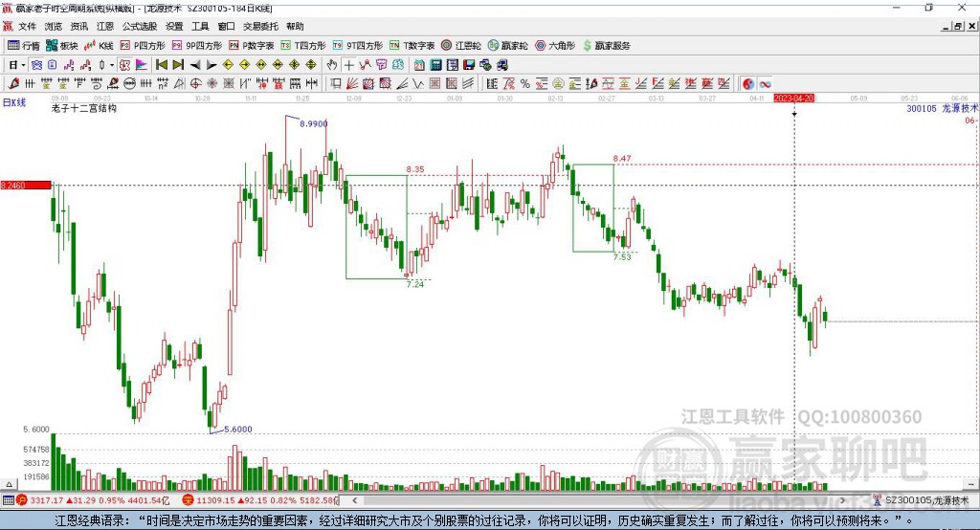Click the 赢家服务 service button
Viewport: 980px width, 530px height.
point(606,46)
